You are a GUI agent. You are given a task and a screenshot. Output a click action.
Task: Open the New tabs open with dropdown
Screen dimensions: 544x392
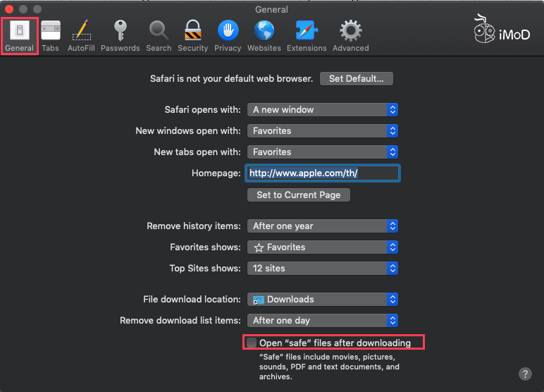322,152
